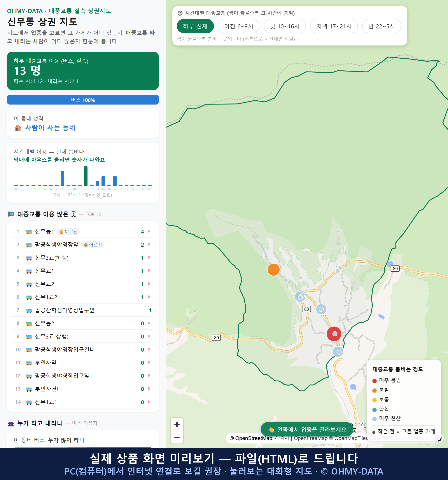
Task: Click the map pin icon for 신무교1
Action: click(149, 271)
